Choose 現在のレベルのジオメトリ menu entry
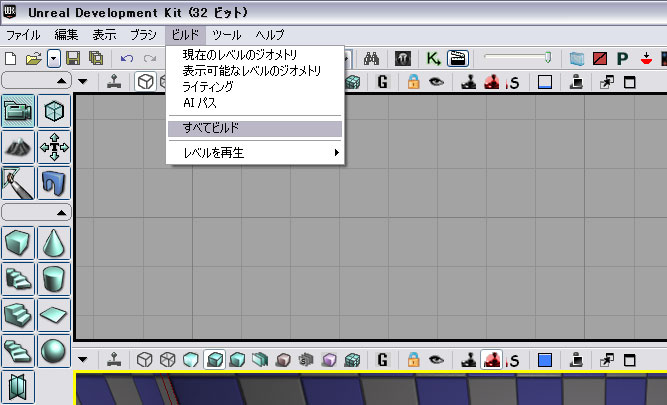Screen dimensions: 667x405 255,55
